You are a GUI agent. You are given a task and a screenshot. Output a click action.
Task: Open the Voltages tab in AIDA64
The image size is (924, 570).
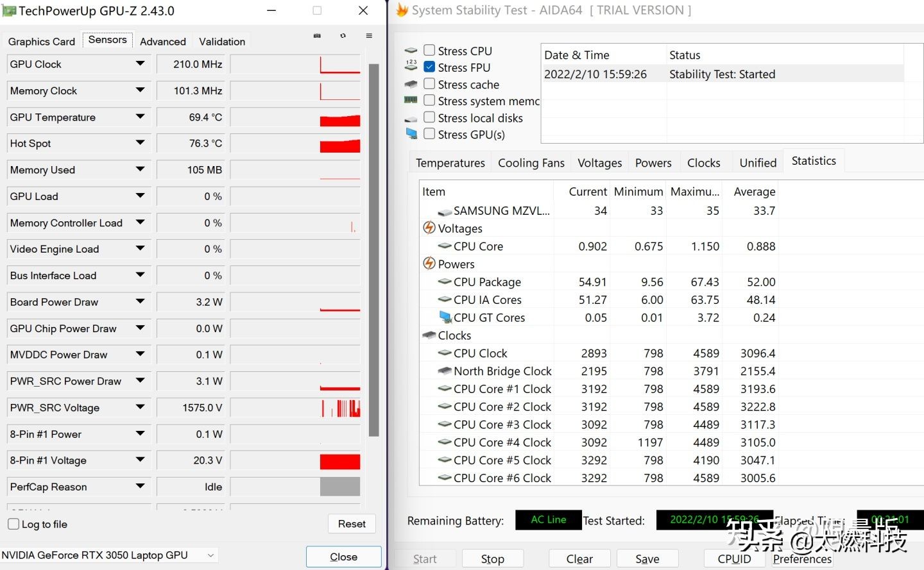pos(599,163)
